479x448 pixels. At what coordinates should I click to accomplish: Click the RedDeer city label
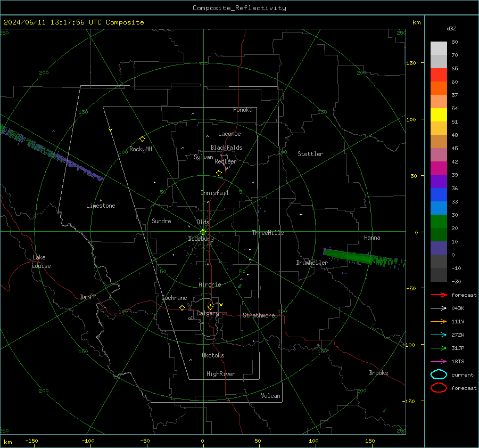(x=226, y=161)
